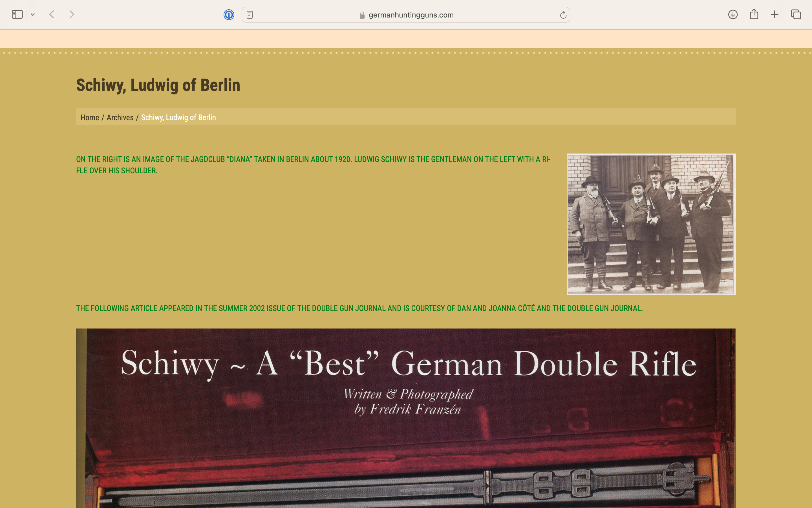
Task: Click the Jagdclub Diana caption text
Action: pyautogui.click(x=313, y=165)
